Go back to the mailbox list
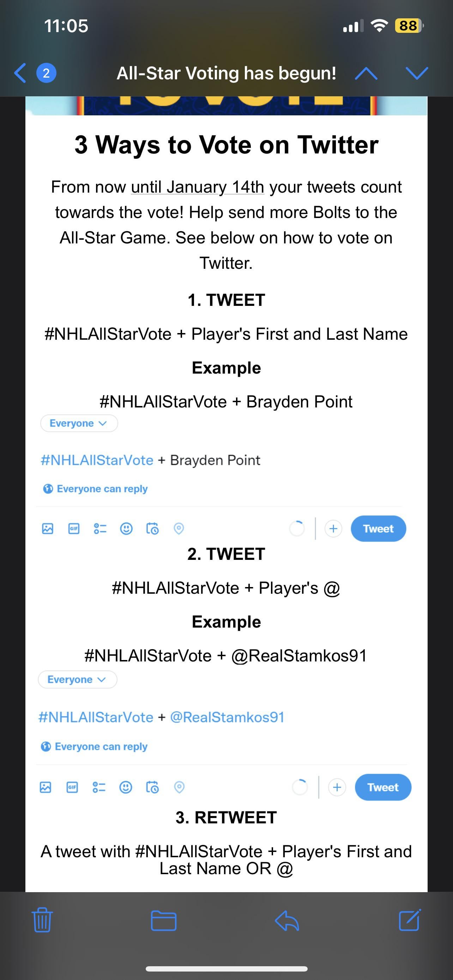The height and width of the screenshot is (980, 453). point(21,73)
